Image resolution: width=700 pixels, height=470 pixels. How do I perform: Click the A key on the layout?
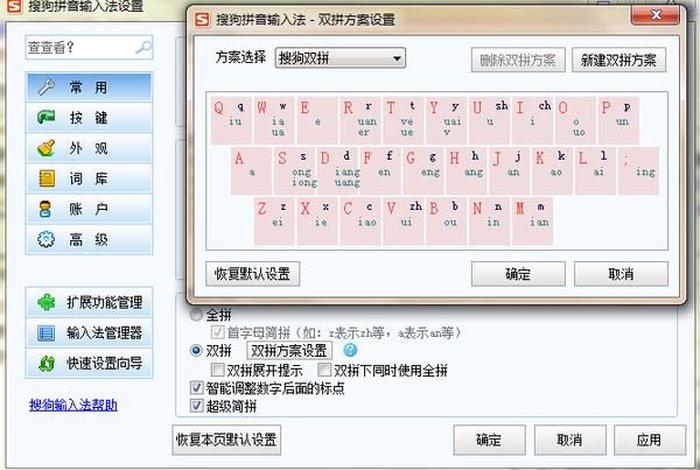[x=251, y=171]
